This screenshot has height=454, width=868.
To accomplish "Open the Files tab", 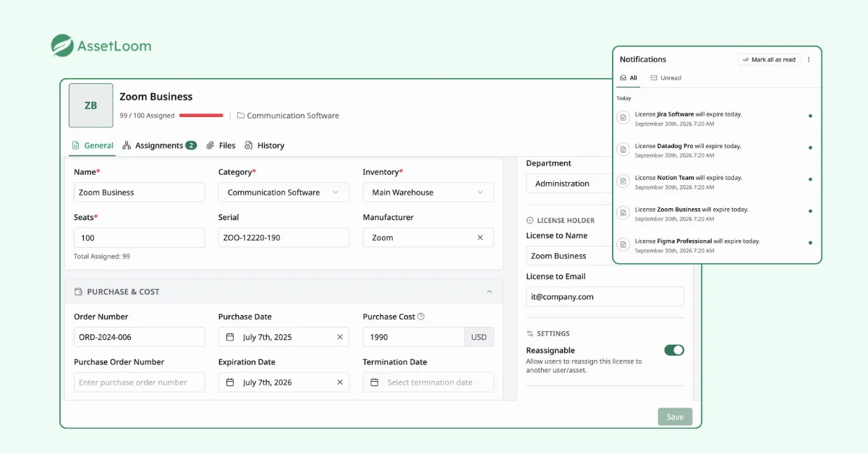I will pos(221,145).
